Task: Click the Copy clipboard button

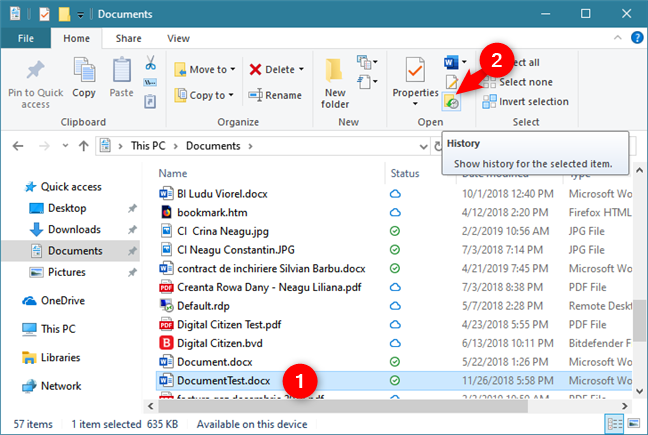Action: tap(84, 78)
